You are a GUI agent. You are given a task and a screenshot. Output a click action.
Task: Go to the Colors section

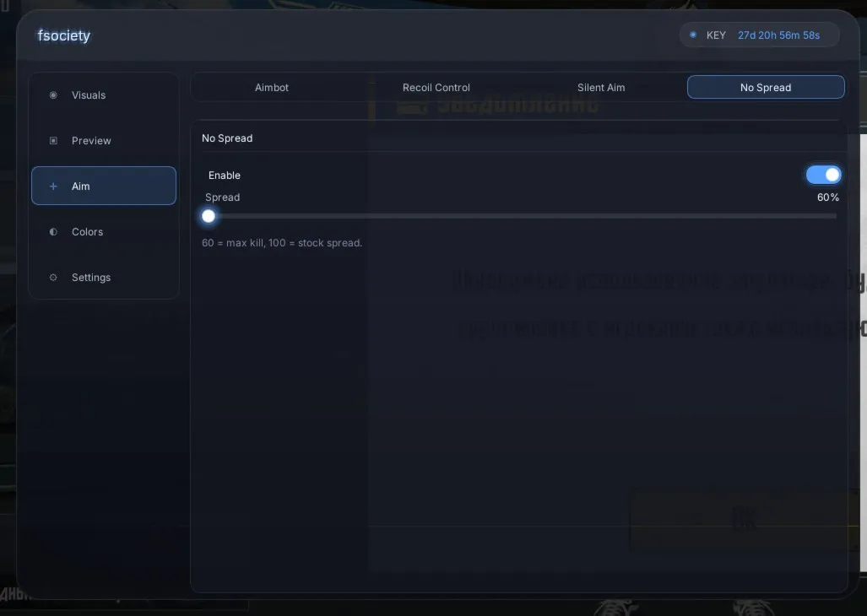coord(103,232)
